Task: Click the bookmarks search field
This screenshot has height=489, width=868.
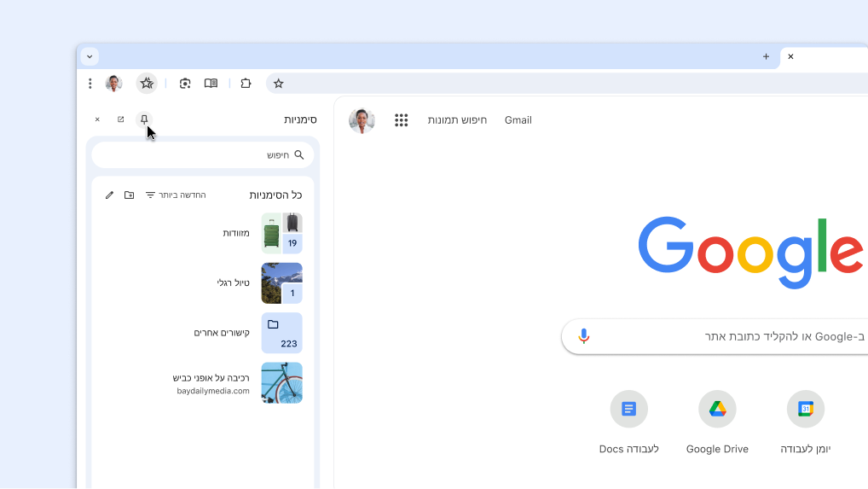Action: (203, 155)
